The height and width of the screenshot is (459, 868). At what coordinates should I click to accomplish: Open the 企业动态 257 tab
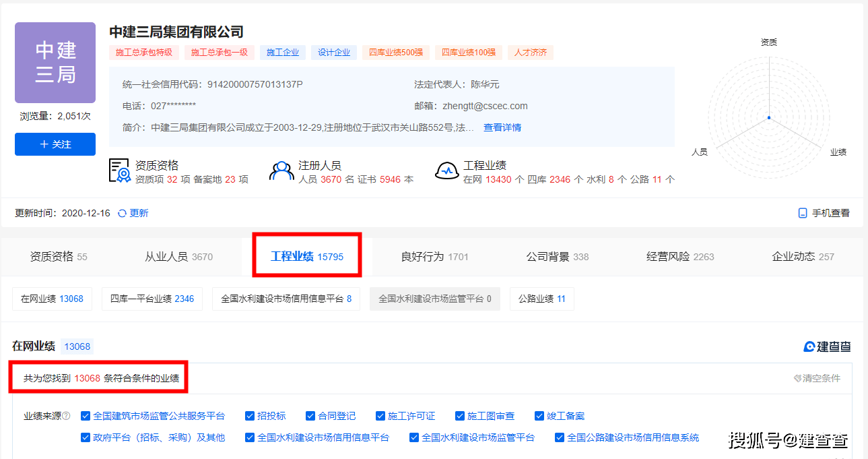(x=803, y=257)
